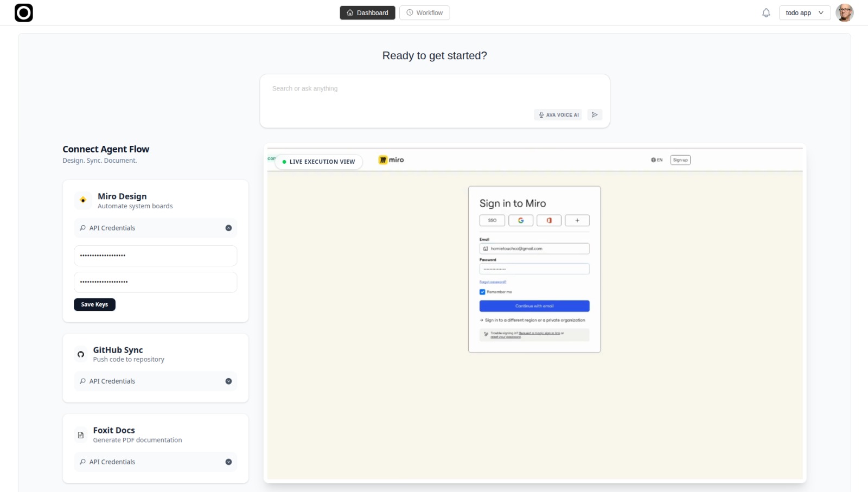Open the Forgot password link
Image resolution: width=868 pixels, height=492 pixels.
coord(493,282)
